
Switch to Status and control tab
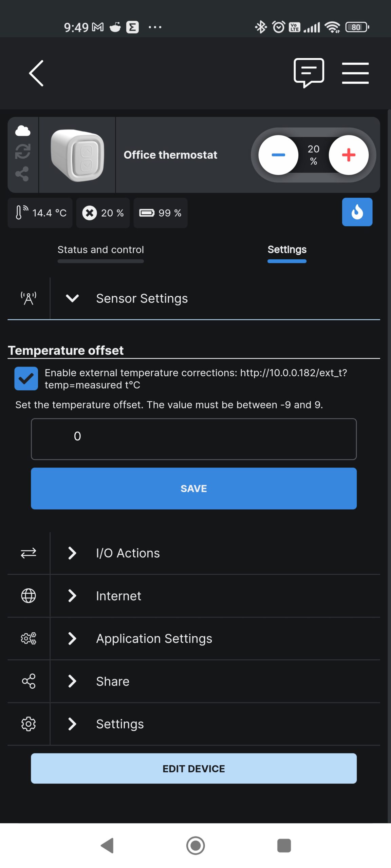tap(100, 250)
